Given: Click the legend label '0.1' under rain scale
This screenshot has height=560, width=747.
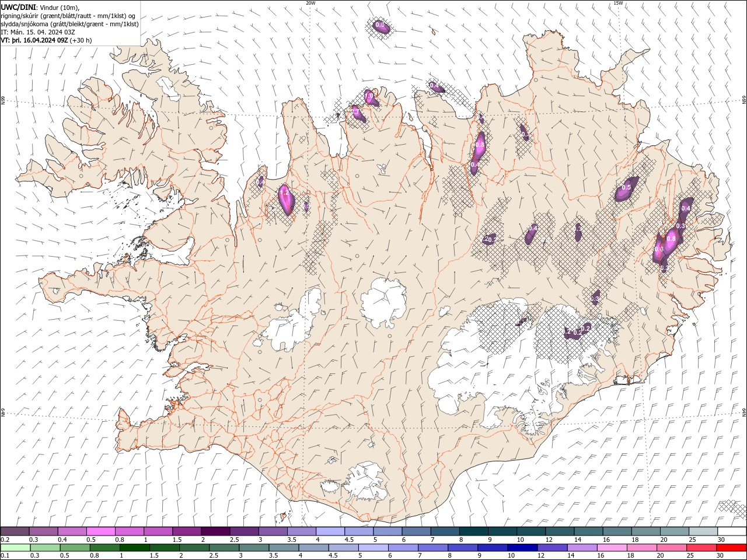Looking at the screenshot, I should tap(5, 556).
